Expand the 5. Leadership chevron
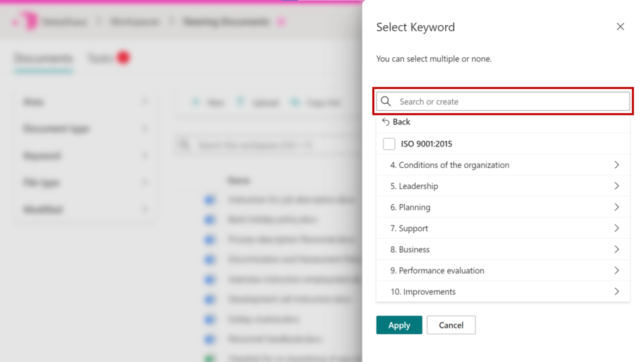The image size is (644, 362). point(616,186)
